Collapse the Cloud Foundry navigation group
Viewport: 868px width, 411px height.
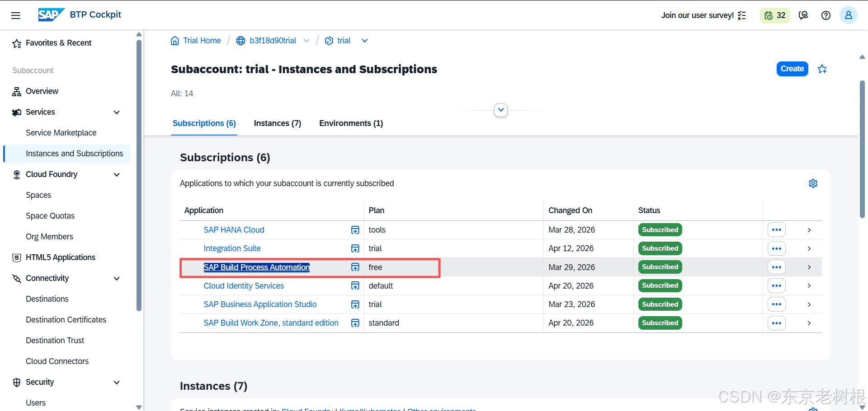pos(117,174)
